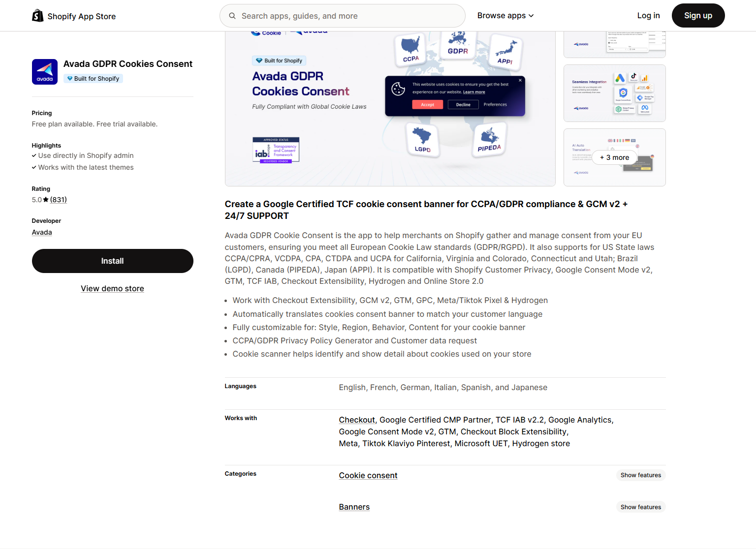Image resolution: width=756 pixels, height=549 pixels.
Task: Click the CCPA map tile in image
Action: click(410, 50)
